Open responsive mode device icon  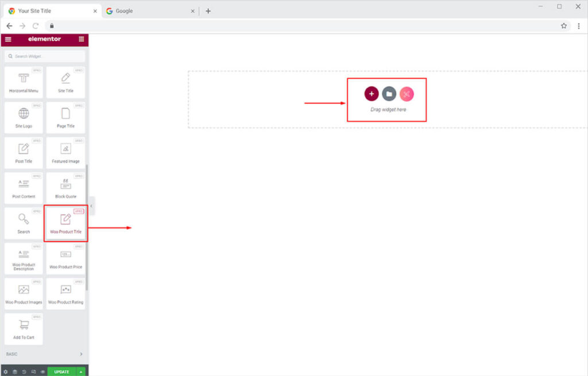[x=33, y=371]
